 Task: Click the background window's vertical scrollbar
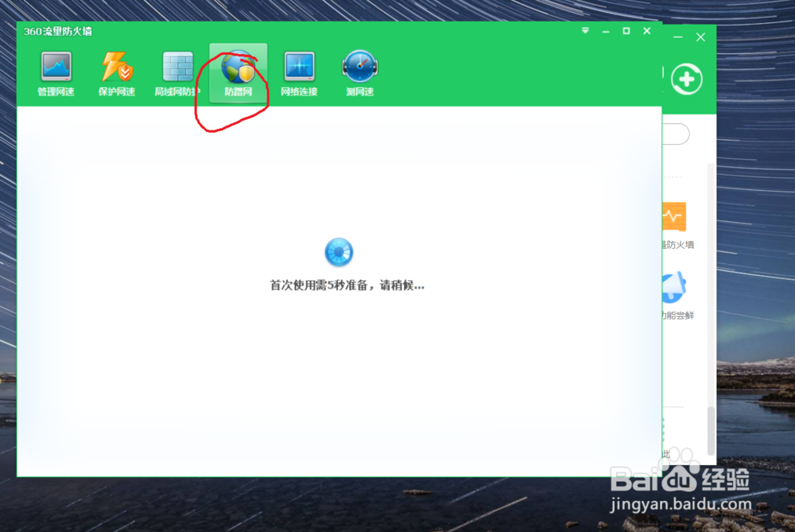tap(711, 430)
